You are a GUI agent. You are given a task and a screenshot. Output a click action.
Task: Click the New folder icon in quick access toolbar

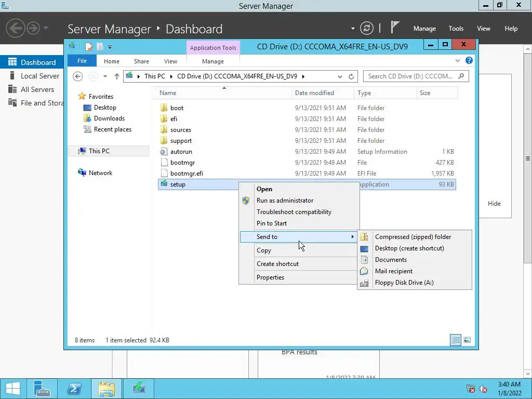(100, 46)
